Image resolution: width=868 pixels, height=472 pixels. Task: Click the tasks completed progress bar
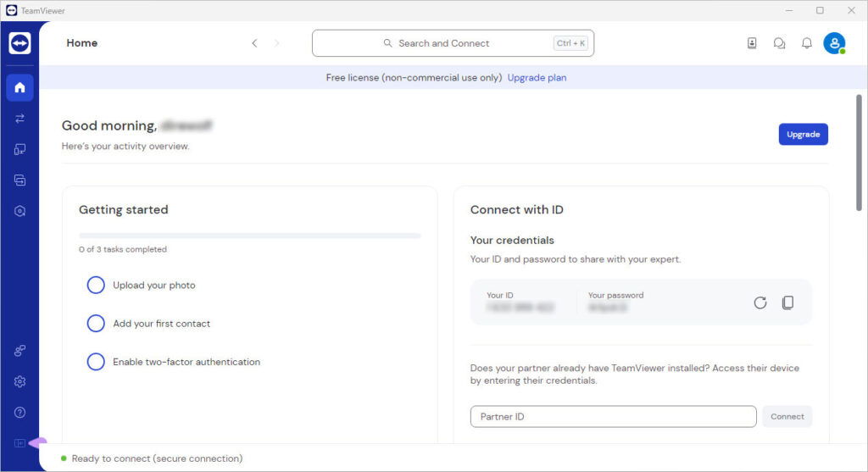[250, 236]
